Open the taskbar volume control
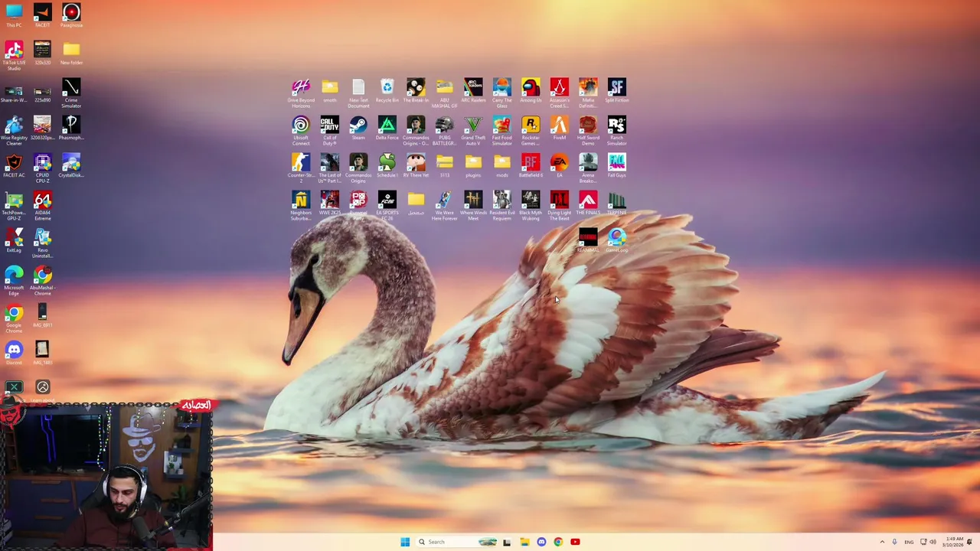This screenshot has width=980, height=551. 933,542
